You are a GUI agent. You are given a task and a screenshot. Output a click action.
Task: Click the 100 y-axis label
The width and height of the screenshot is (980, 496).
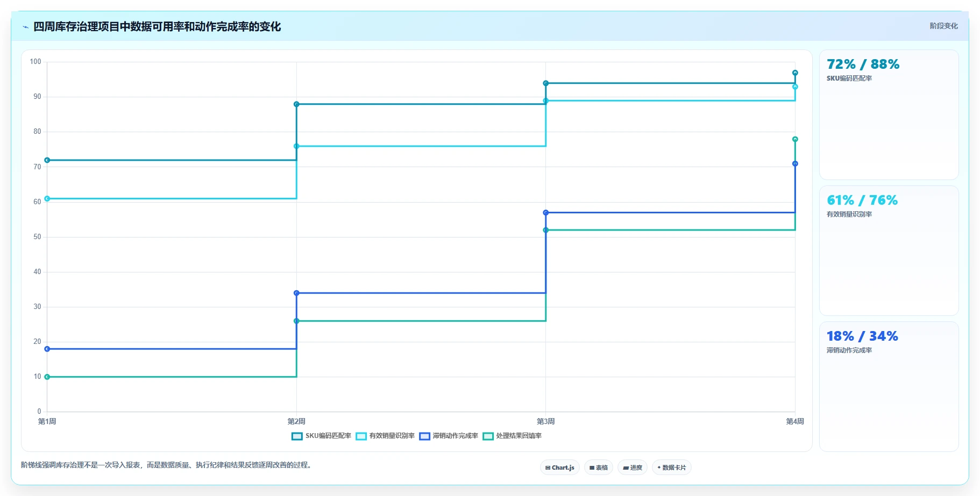tap(35, 62)
